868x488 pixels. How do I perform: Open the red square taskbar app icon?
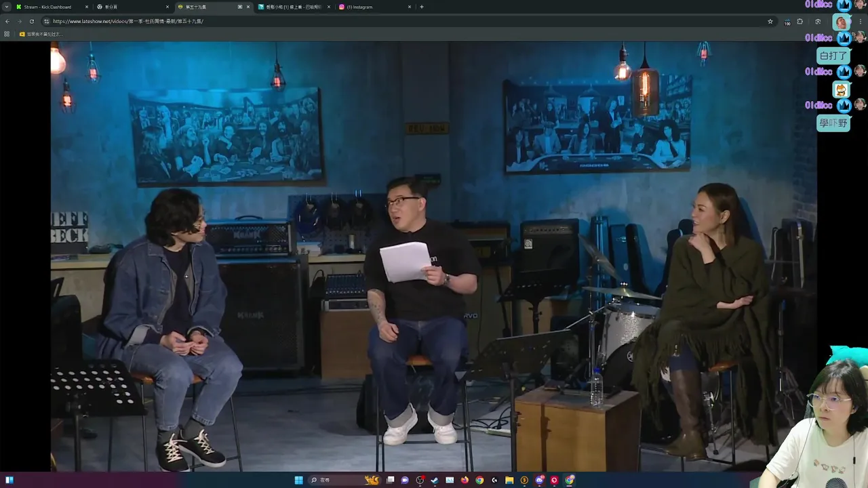tap(554, 480)
